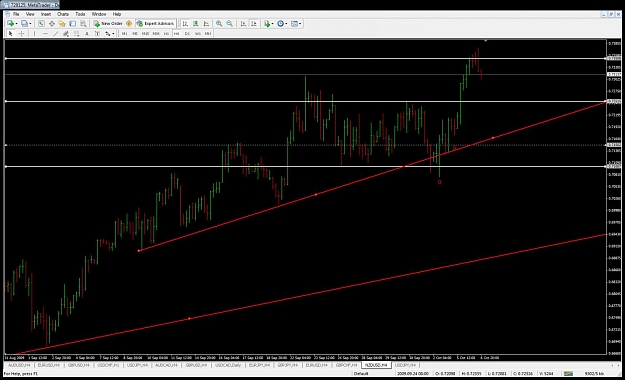Select the Fibonacci Retracement tool
Image resolution: width=625 pixels, height=380 pixels.
click(x=77, y=33)
